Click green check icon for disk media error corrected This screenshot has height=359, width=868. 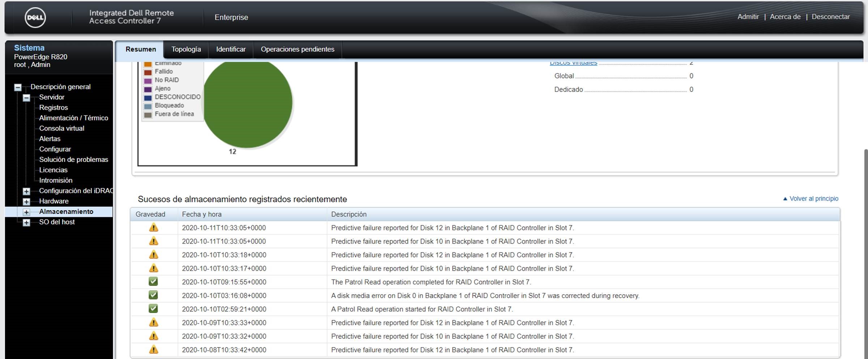point(153,295)
